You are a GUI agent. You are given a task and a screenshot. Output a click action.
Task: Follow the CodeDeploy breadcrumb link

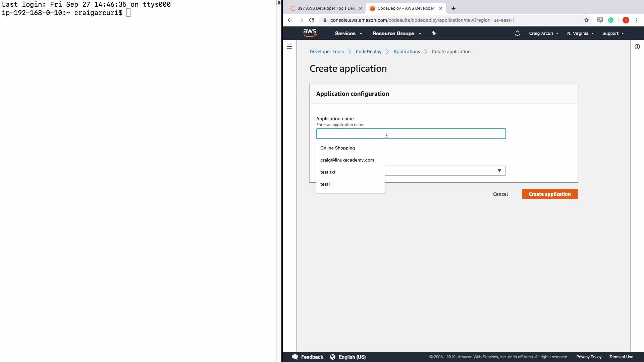pos(368,52)
